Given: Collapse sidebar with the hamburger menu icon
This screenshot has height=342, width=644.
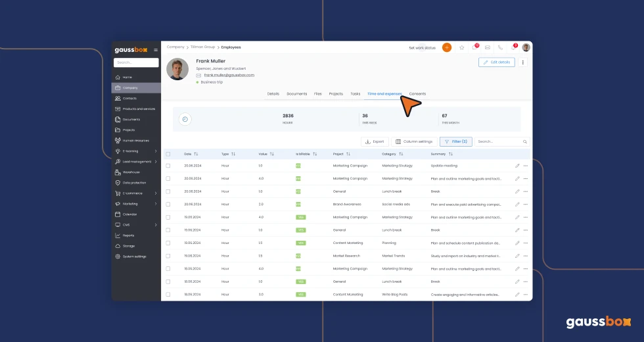Looking at the screenshot, I should (x=156, y=50).
